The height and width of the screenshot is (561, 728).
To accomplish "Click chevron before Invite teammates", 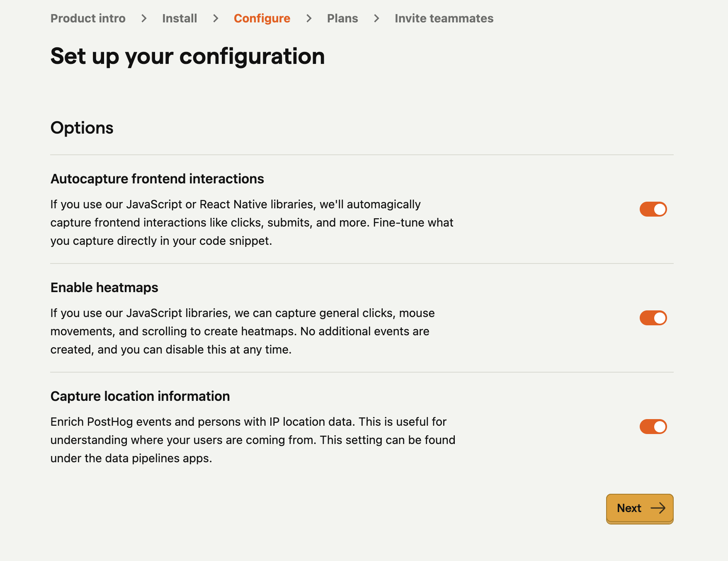I will coord(376,18).
